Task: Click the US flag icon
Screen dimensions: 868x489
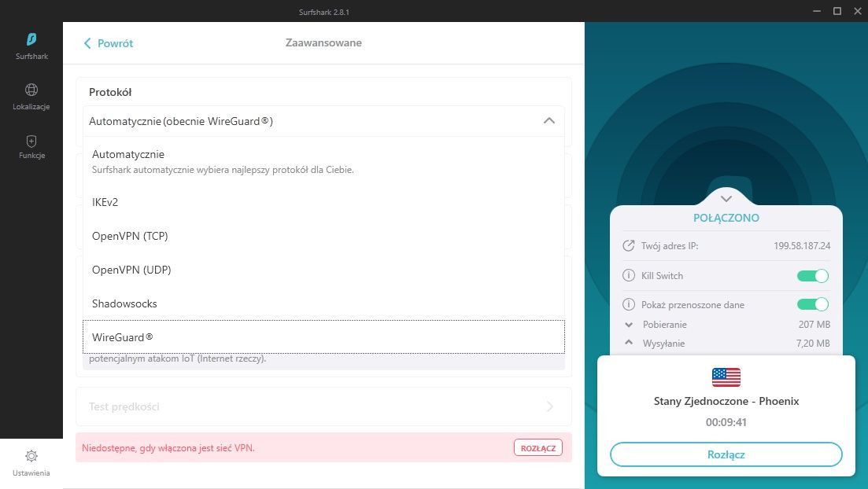Action: click(x=726, y=377)
